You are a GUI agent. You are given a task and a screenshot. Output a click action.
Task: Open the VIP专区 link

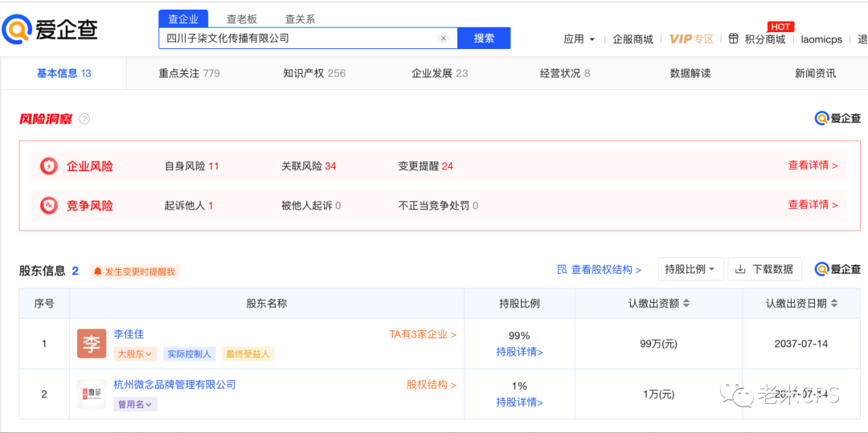691,39
